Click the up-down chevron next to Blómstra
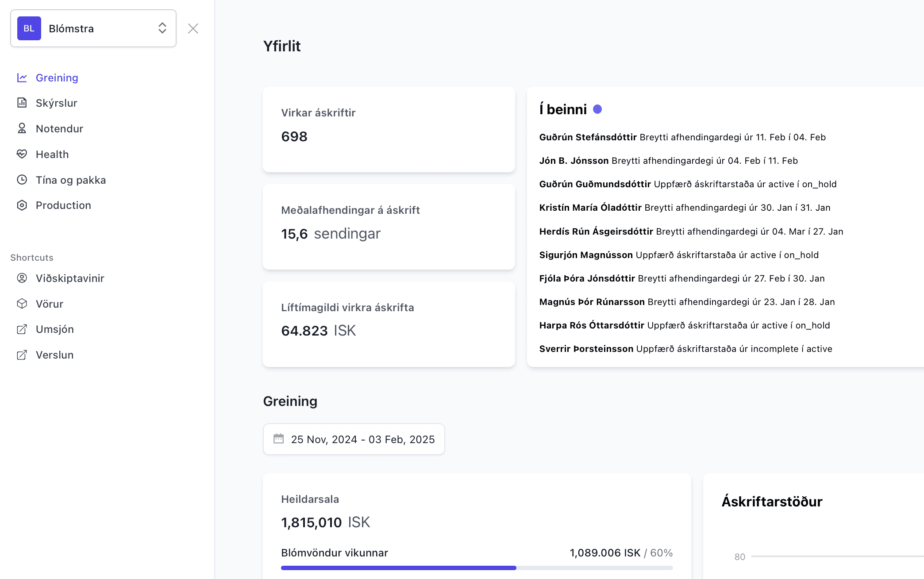 (162, 28)
